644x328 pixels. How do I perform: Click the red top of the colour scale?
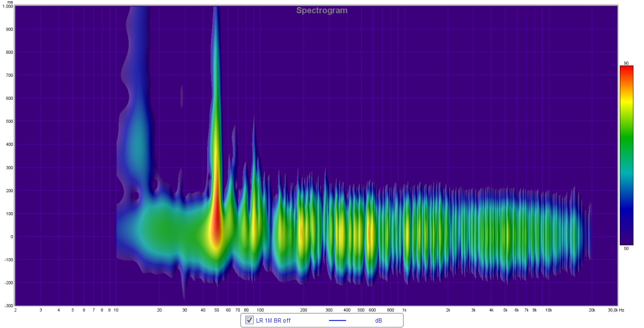click(x=626, y=71)
